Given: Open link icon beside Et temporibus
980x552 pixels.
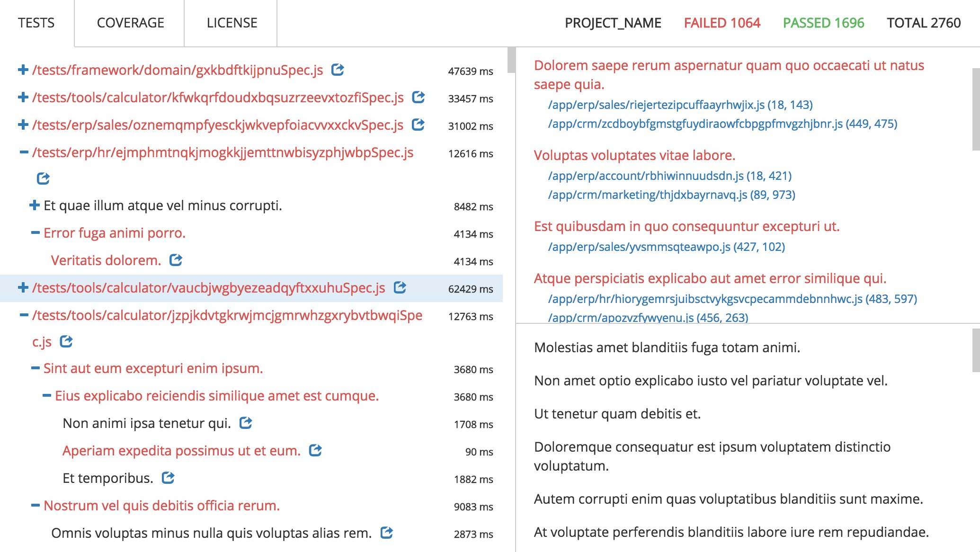Looking at the screenshot, I should pos(168,478).
